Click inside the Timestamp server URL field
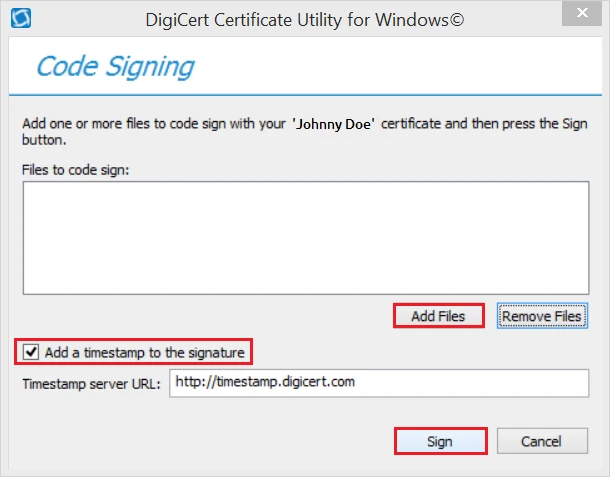This screenshot has height=477, width=610. pyautogui.click(x=379, y=383)
